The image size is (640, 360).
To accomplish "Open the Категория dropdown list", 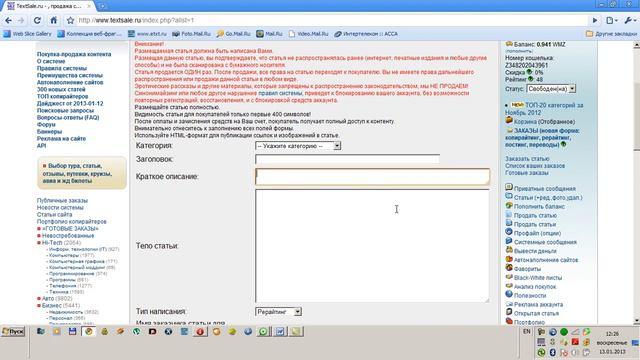I will pyautogui.click(x=298, y=146).
